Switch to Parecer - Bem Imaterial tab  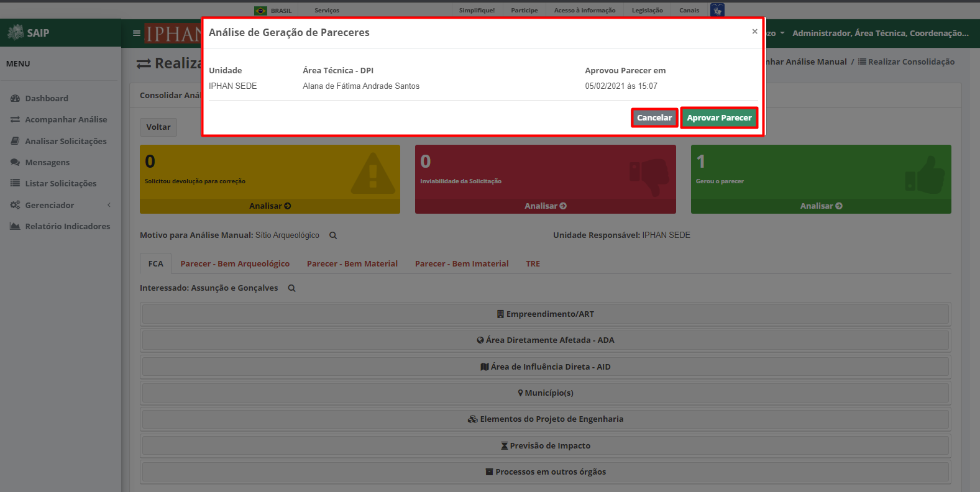point(462,263)
